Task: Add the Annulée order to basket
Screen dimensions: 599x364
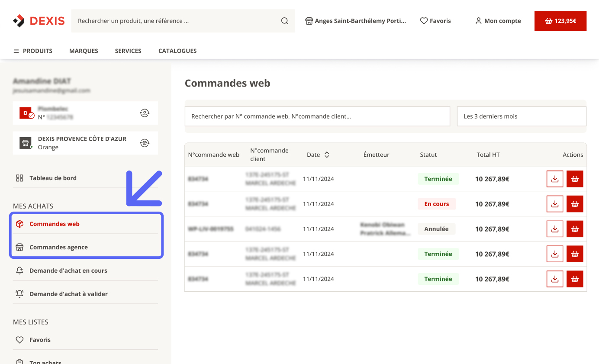Action: coord(575,229)
